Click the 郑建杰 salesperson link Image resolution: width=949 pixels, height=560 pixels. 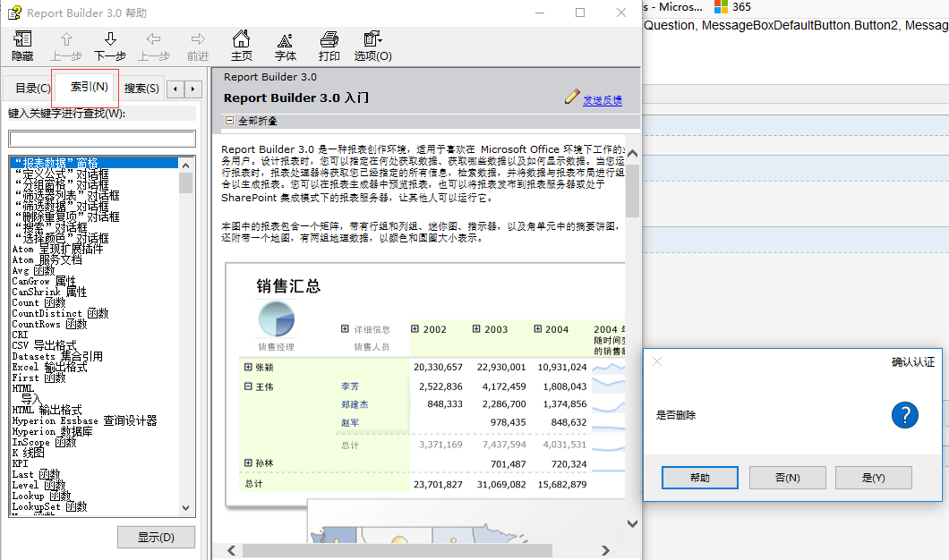pos(355,404)
